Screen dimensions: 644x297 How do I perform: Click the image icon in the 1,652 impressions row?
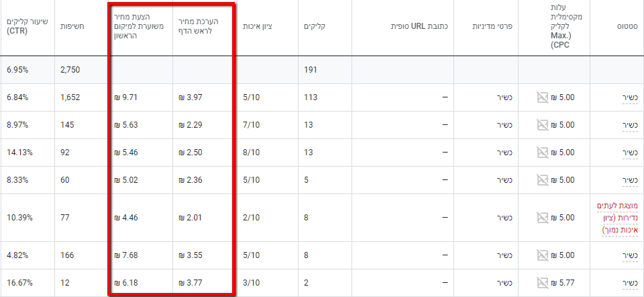(x=543, y=97)
